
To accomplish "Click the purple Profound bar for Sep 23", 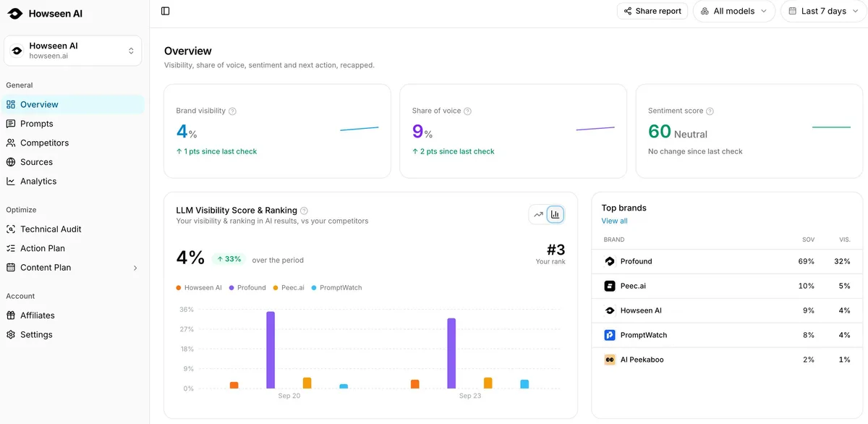I will (451, 353).
